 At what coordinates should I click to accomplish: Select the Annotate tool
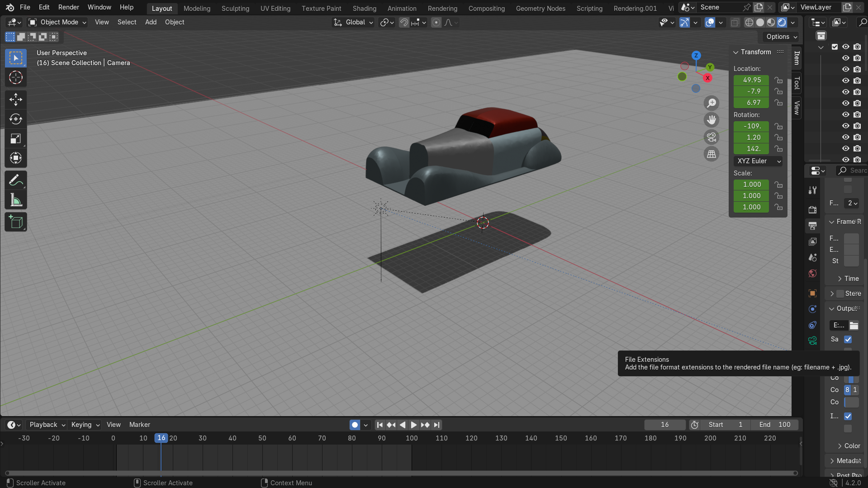16,180
